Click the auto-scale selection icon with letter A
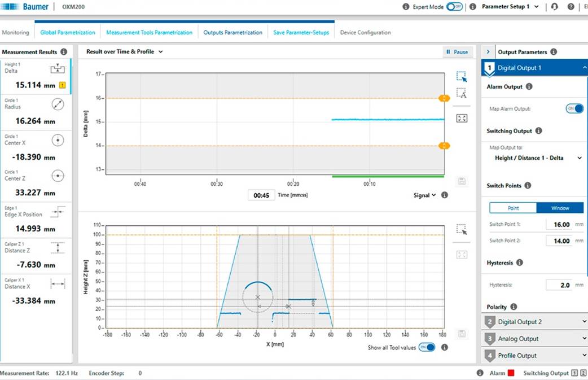The height and width of the screenshot is (380, 588). [462, 93]
